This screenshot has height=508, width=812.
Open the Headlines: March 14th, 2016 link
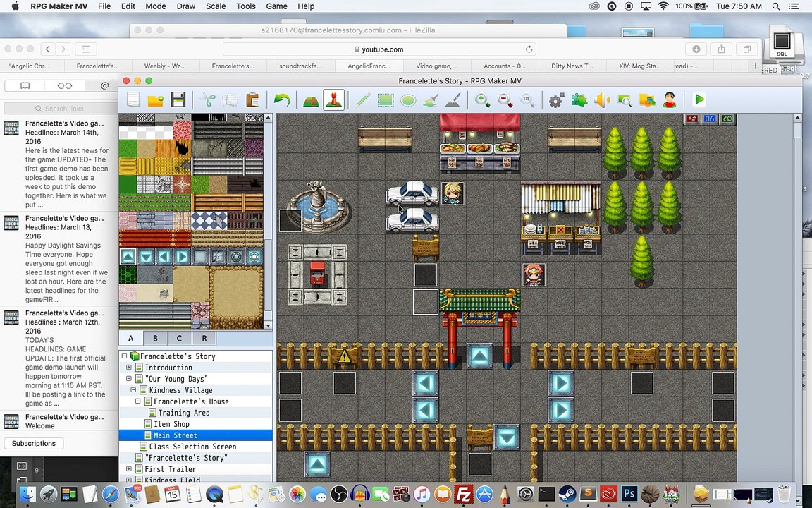click(59, 163)
